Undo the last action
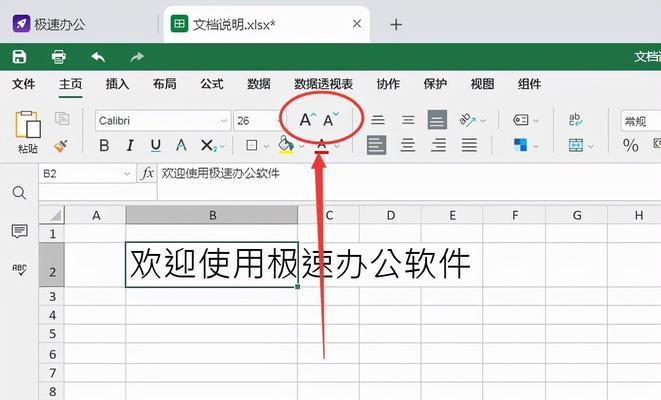661x400 pixels. coord(98,57)
